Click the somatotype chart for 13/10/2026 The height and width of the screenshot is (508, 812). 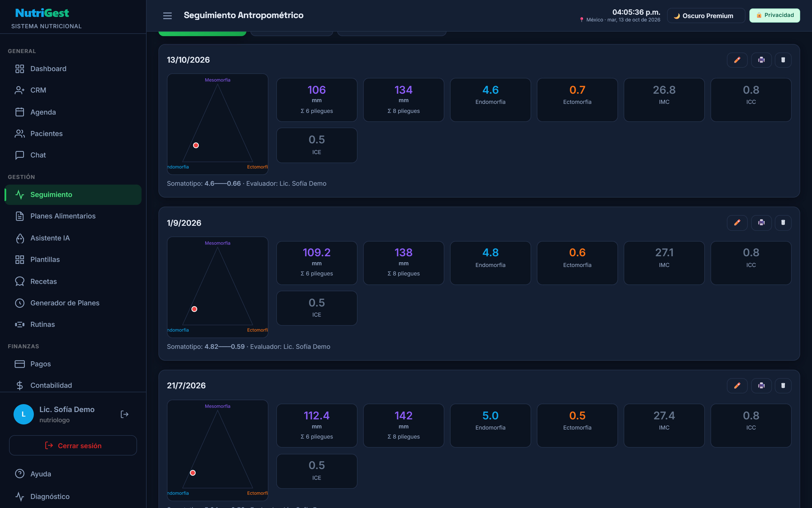coord(217,124)
